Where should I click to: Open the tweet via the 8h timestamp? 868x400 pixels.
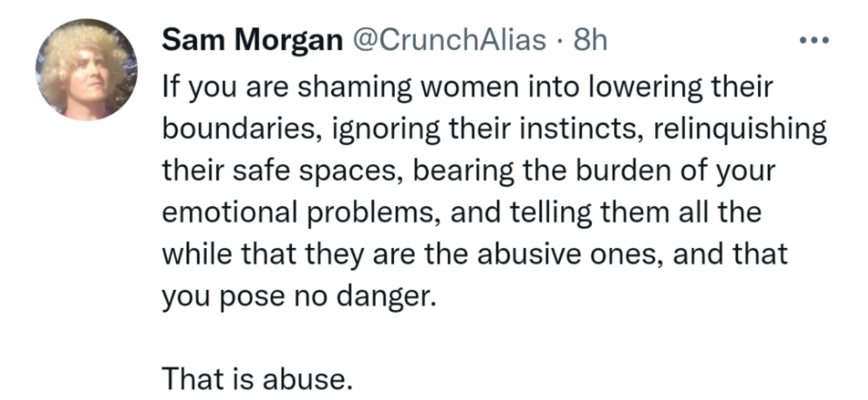(x=590, y=40)
